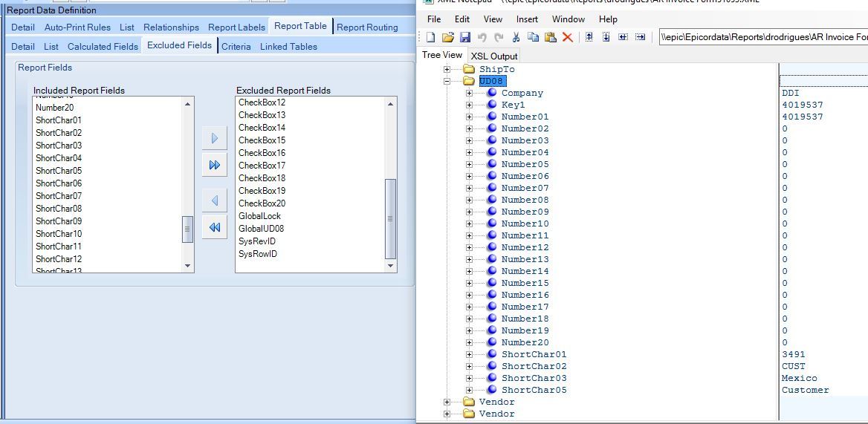The height and width of the screenshot is (424, 868).
Task: Expand the Company element node
Action: click(x=470, y=93)
